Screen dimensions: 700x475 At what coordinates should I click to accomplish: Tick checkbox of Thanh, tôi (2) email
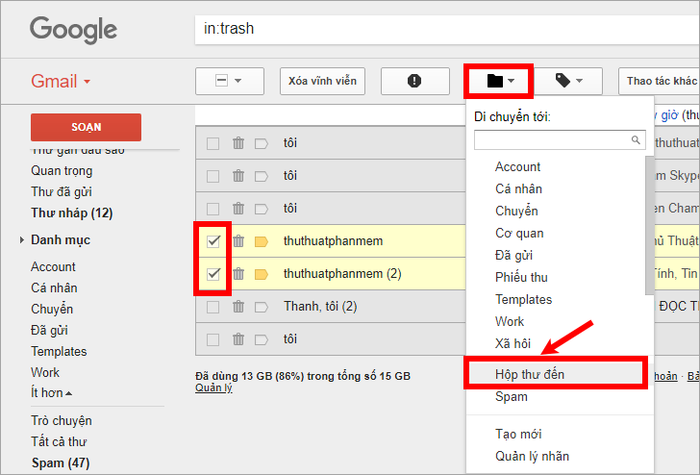tap(213, 307)
